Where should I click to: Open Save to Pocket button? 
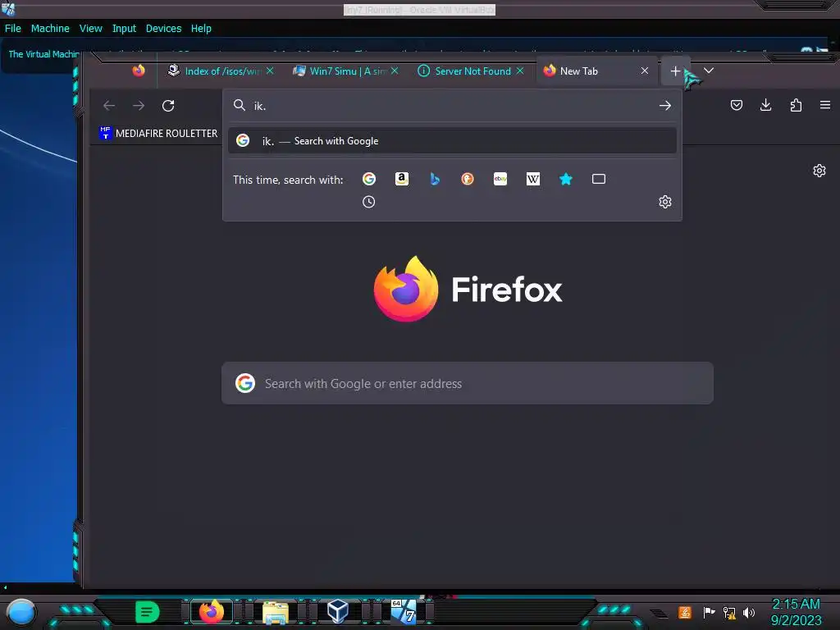(x=737, y=105)
